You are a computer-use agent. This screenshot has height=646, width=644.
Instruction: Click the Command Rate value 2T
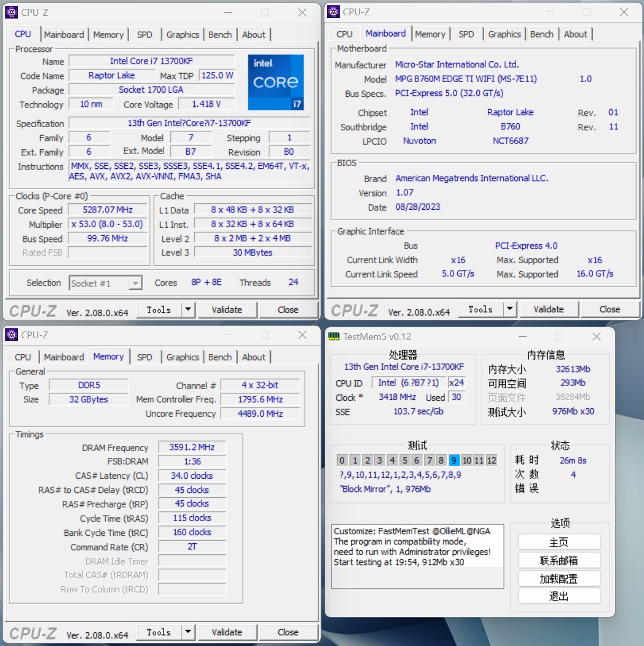192,546
